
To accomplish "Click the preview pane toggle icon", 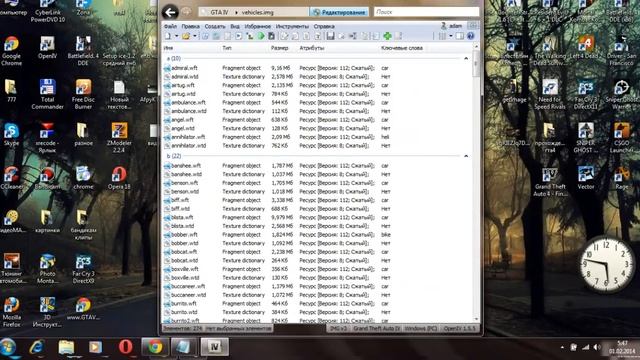I will click(x=460, y=36).
